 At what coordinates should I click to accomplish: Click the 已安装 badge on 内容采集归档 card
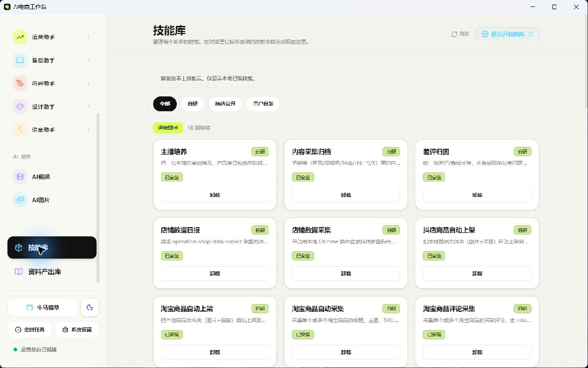point(303,177)
